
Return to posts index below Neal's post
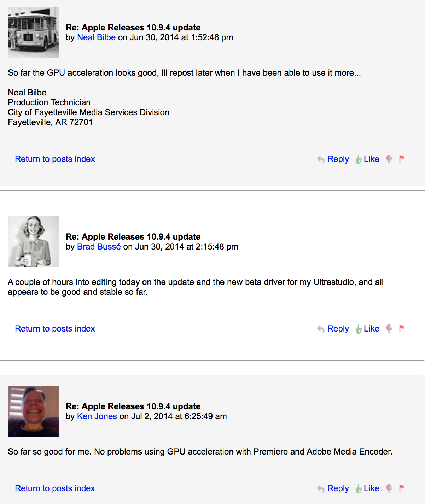[55, 159]
